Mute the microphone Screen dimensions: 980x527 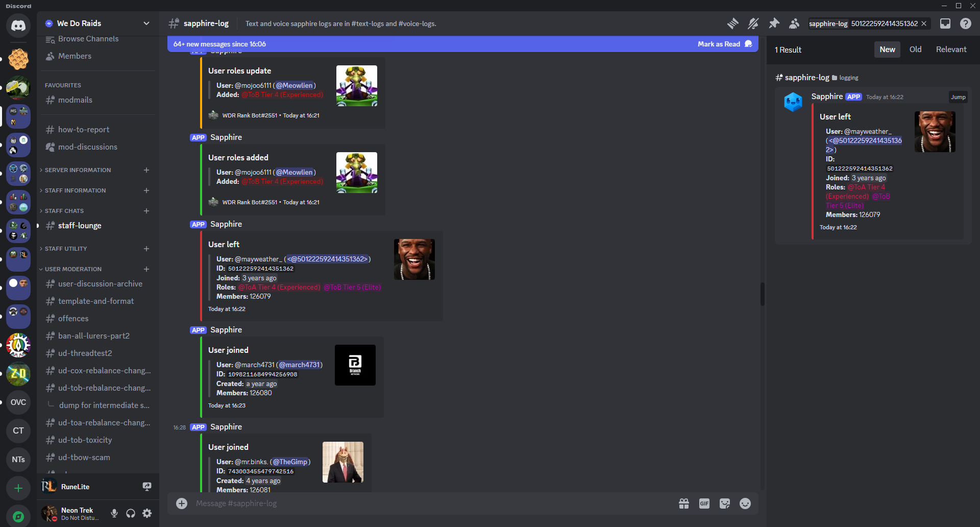(114, 513)
